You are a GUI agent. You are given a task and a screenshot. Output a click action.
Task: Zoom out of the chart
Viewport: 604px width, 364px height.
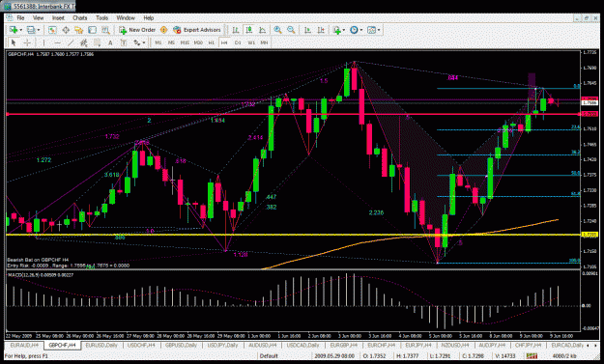291,30
